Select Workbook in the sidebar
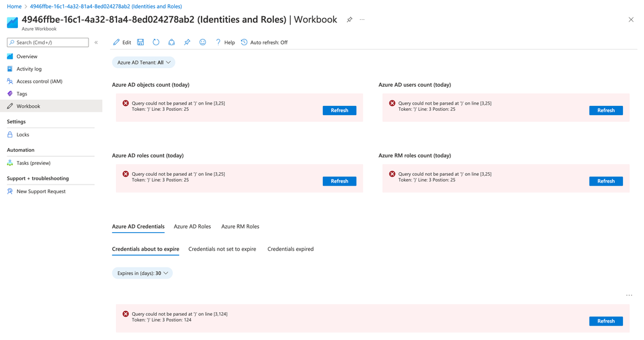 [x=51, y=106]
